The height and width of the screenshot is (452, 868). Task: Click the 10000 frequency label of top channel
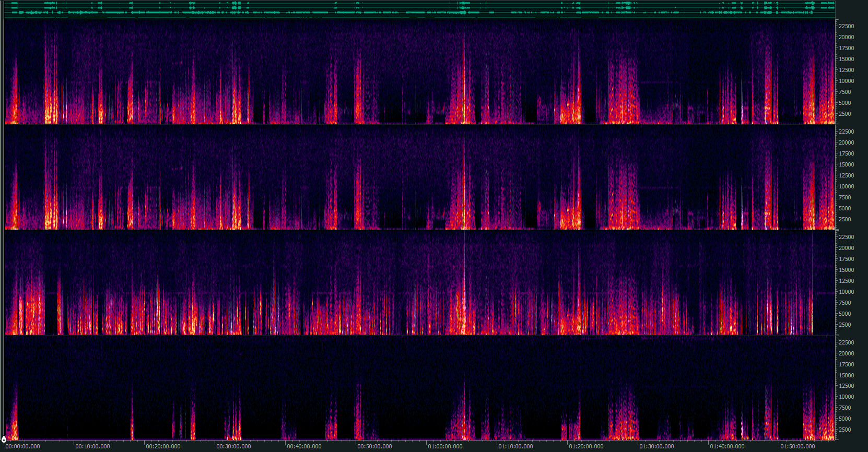coord(846,81)
